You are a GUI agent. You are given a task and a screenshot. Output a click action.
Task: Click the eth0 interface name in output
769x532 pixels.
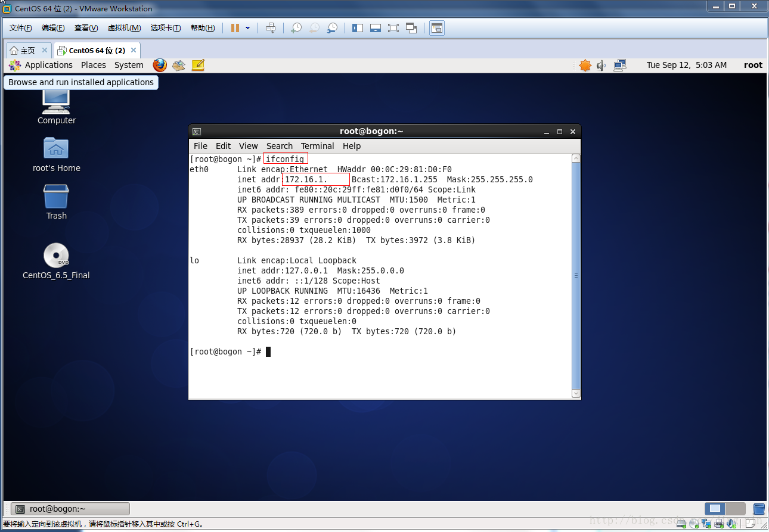pos(199,169)
